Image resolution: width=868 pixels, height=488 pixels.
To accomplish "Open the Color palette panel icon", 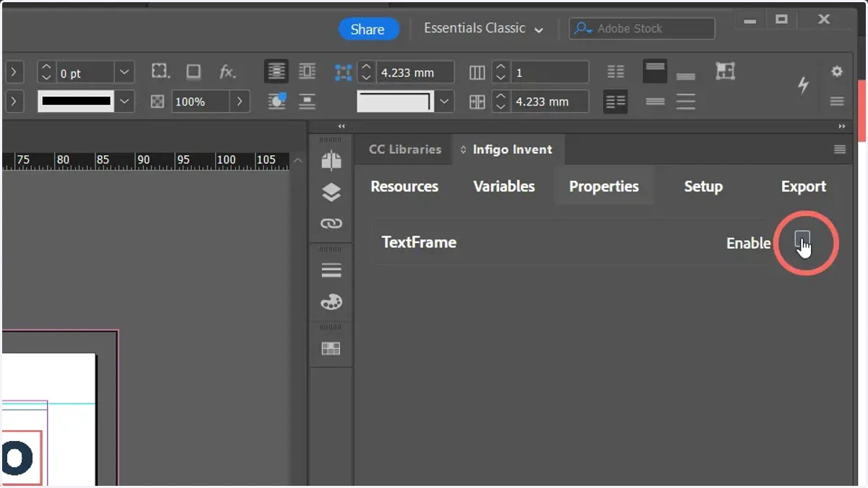I will [x=331, y=302].
